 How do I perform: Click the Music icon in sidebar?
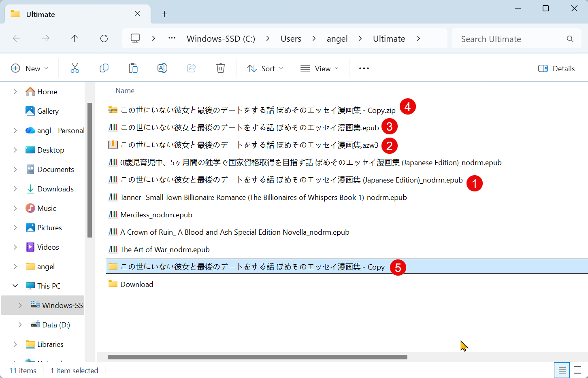tap(30, 208)
